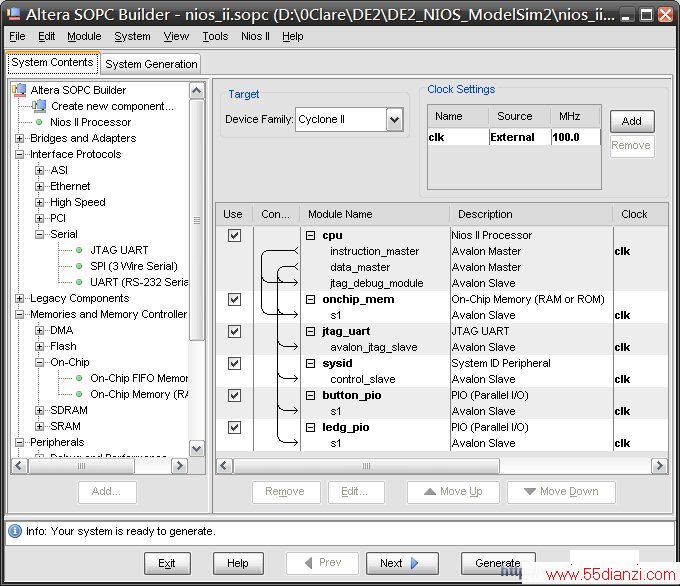Select the button_pio module name
Image resolution: width=680 pixels, height=586 pixels.
click(x=351, y=395)
